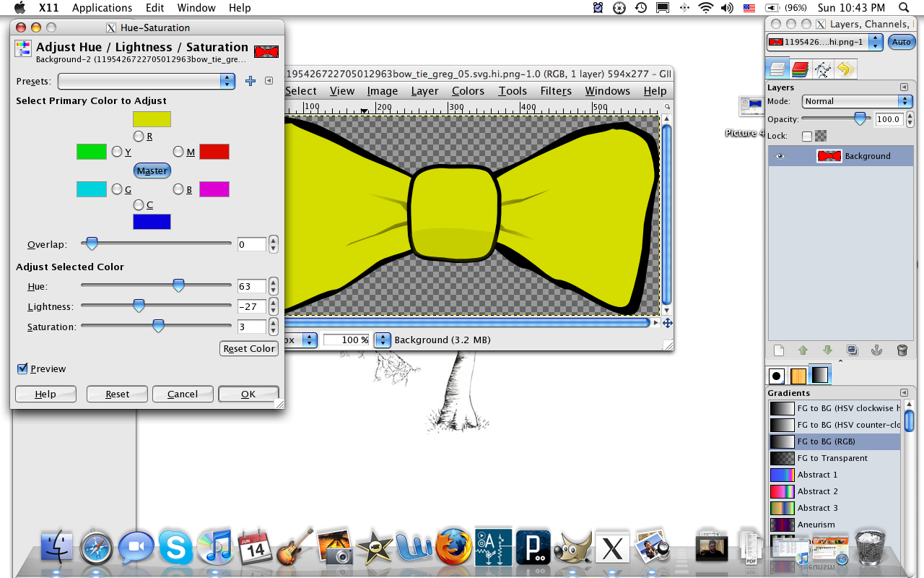Select the R primary color radio
Image resolution: width=924 pixels, height=578 pixels.
tap(139, 136)
